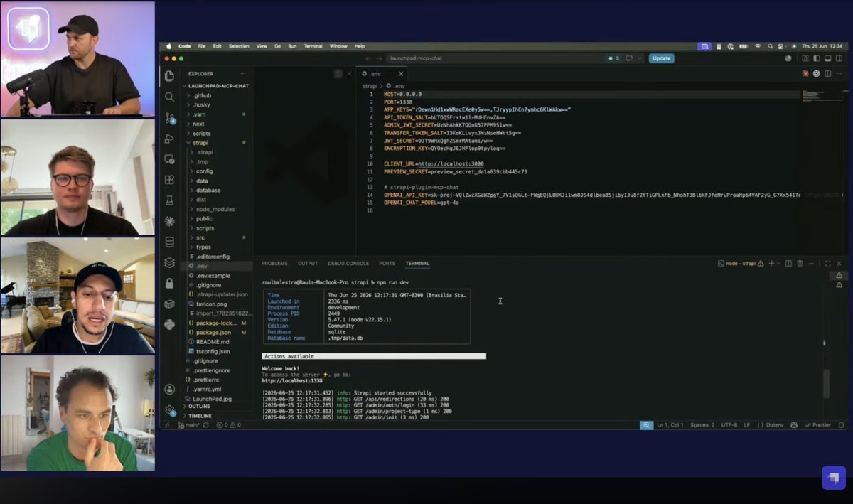Open the database icon in activity bar
The height and width of the screenshot is (504, 853).
click(169, 242)
